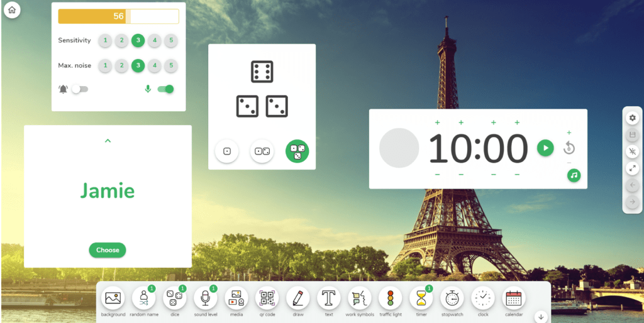This screenshot has width=644, height=323.
Task: Expand the bottom toolbar with down arrow
Action: [x=541, y=317]
